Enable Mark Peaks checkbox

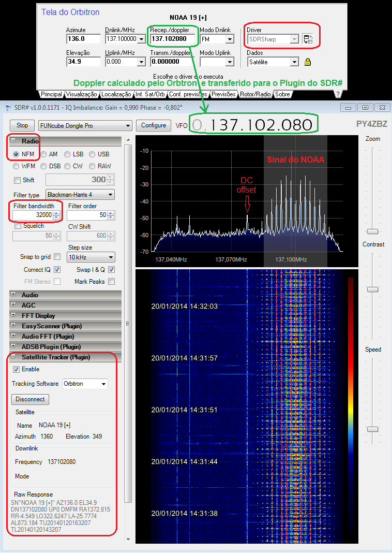point(111,282)
